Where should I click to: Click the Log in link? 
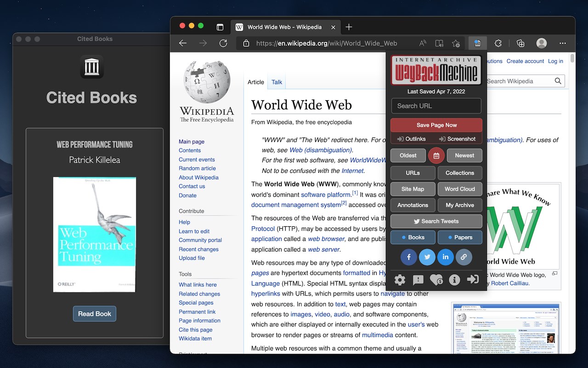click(555, 61)
